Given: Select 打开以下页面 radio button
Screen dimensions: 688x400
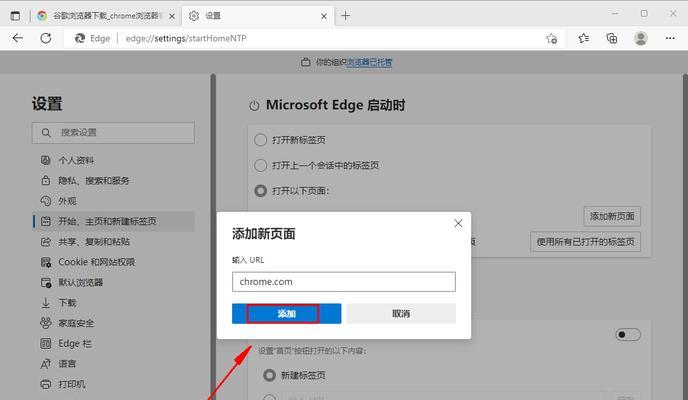Looking at the screenshot, I should [x=261, y=191].
